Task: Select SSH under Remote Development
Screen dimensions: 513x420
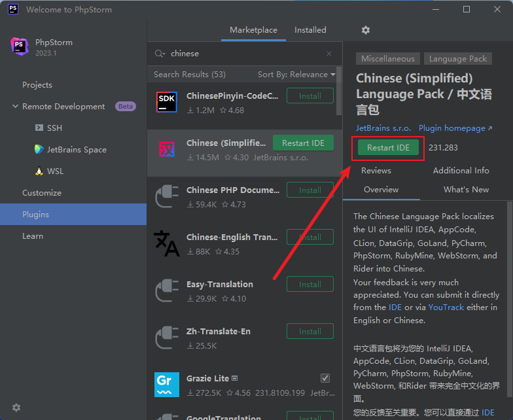Action: (54, 128)
